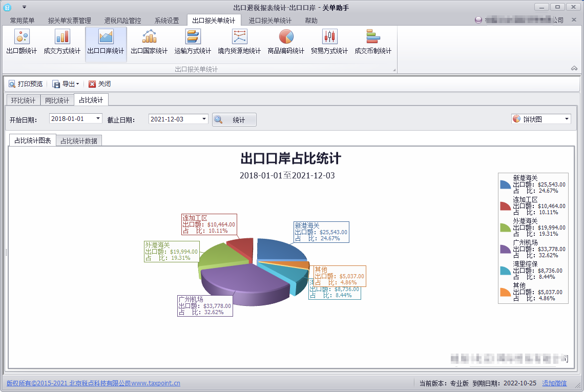Click the user account avatar icon
Screen dimensions: 584x392
[x=478, y=20]
